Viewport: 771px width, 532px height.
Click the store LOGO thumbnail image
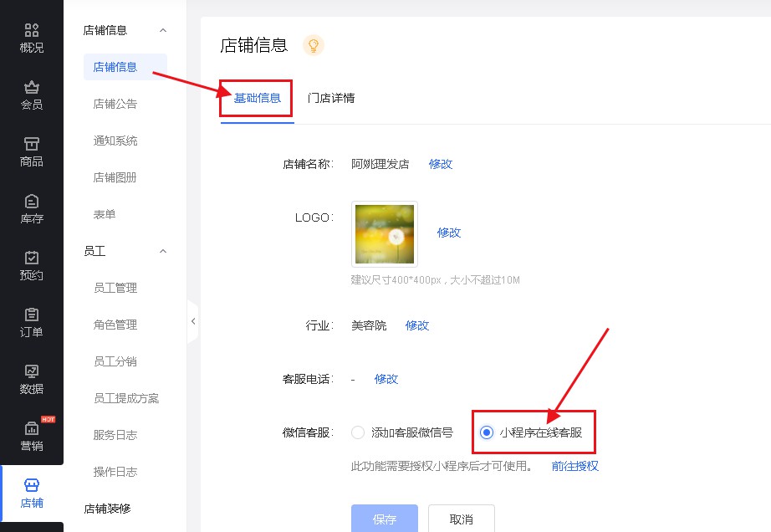tap(385, 234)
